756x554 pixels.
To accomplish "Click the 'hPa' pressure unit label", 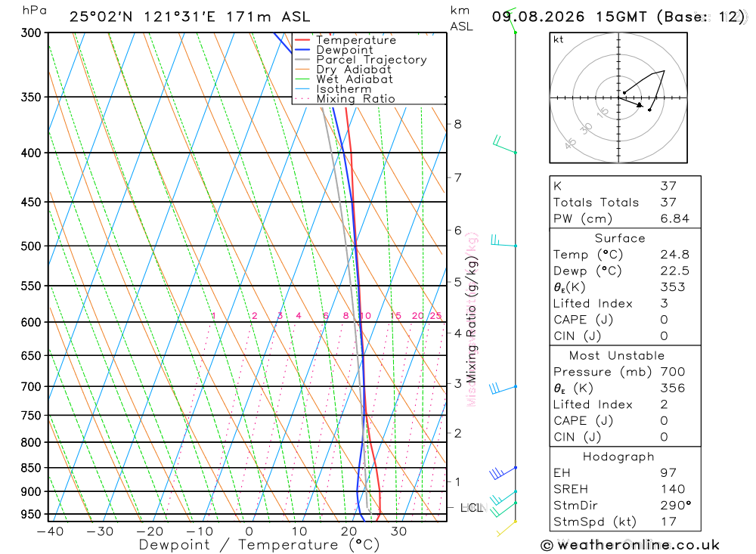I will click(34, 11).
